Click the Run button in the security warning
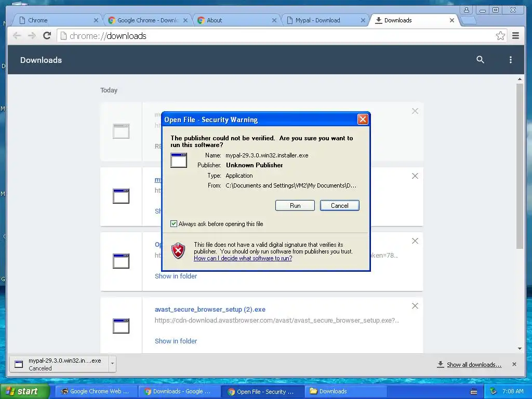This screenshot has height=399, width=532. coord(295,206)
